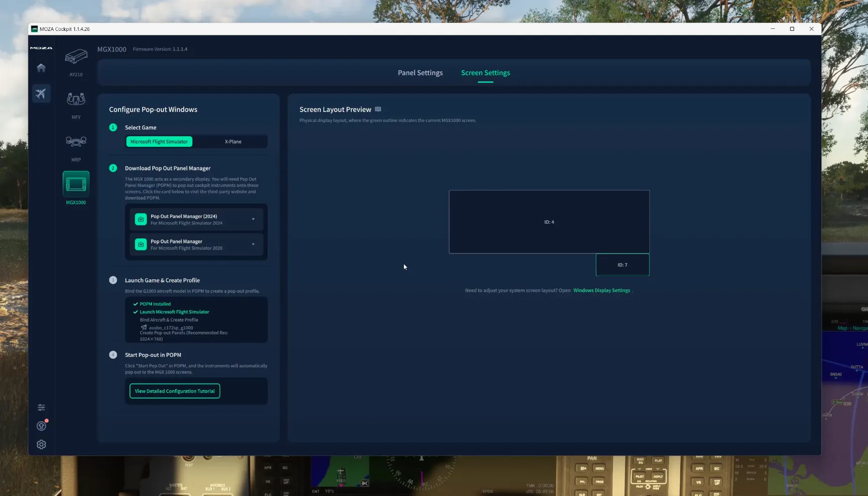Image resolution: width=868 pixels, height=496 pixels.
Task: Click the MGX1000 heading beside firmware version
Action: point(112,49)
